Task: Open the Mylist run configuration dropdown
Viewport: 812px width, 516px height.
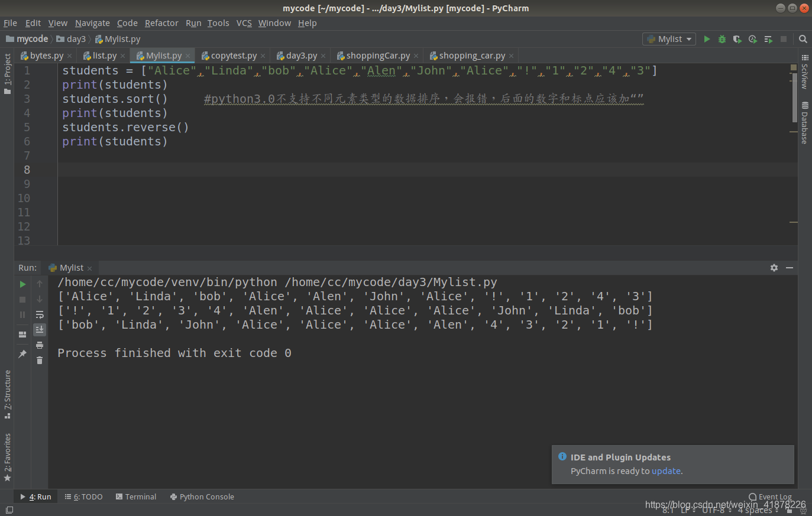Action: click(669, 39)
